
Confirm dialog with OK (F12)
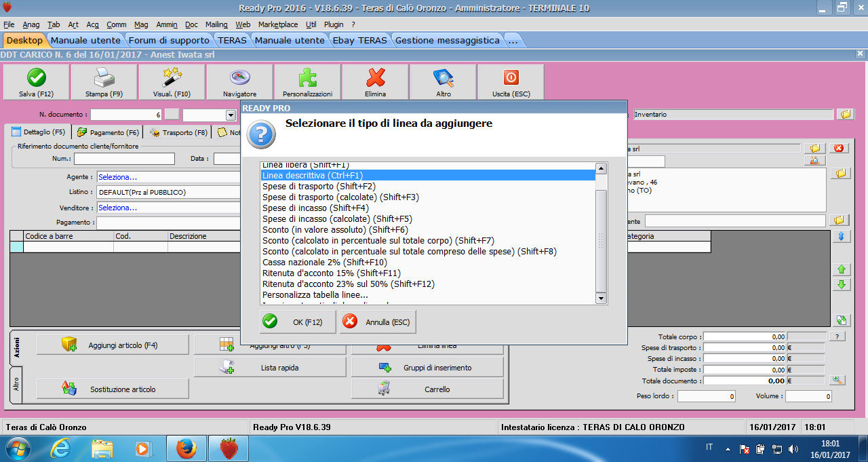click(x=298, y=322)
